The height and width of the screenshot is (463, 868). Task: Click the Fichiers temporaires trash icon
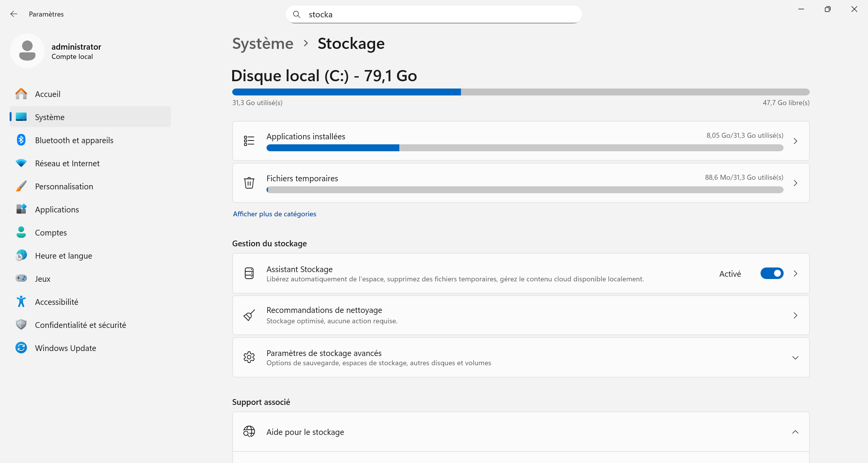point(249,183)
